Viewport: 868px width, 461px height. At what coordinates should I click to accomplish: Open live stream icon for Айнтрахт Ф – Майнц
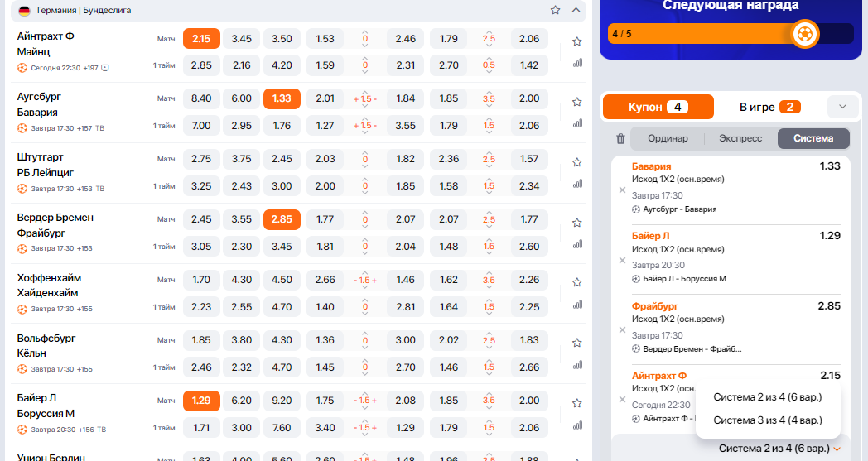(105, 68)
